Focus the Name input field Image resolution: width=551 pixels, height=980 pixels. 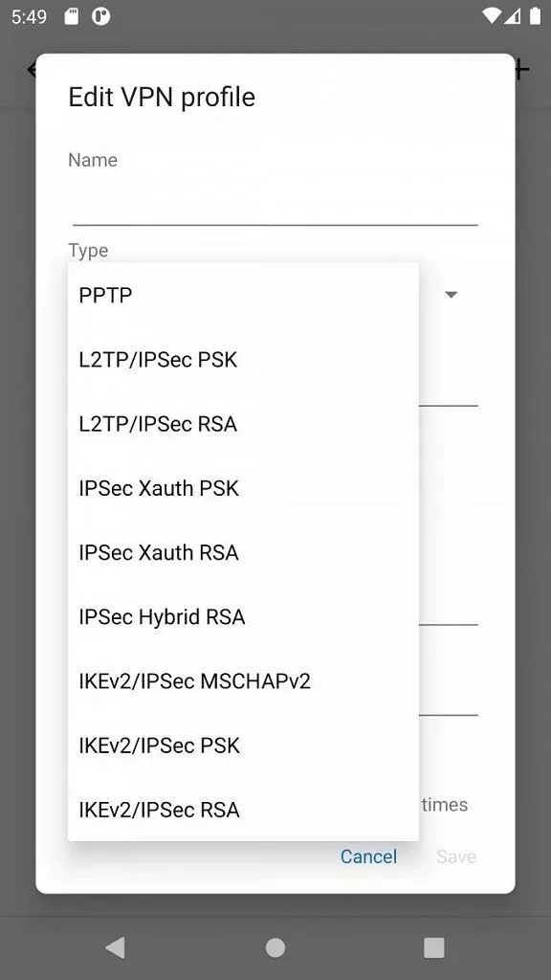click(275, 201)
